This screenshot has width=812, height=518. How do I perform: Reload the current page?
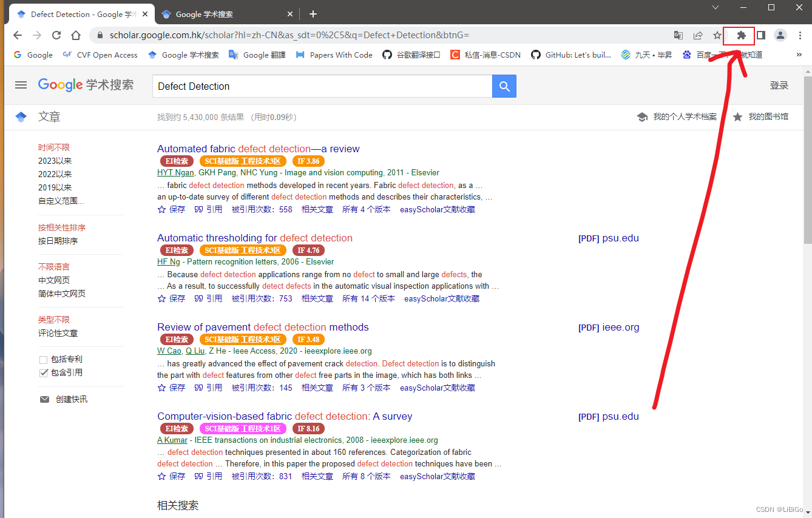coord(56,35)
